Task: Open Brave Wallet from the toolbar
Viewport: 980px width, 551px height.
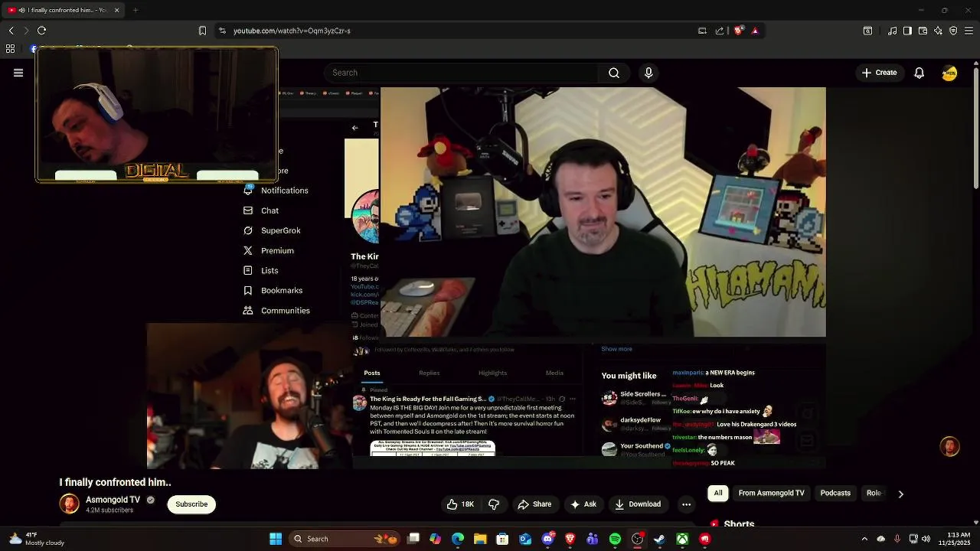Action: point(923,31)
